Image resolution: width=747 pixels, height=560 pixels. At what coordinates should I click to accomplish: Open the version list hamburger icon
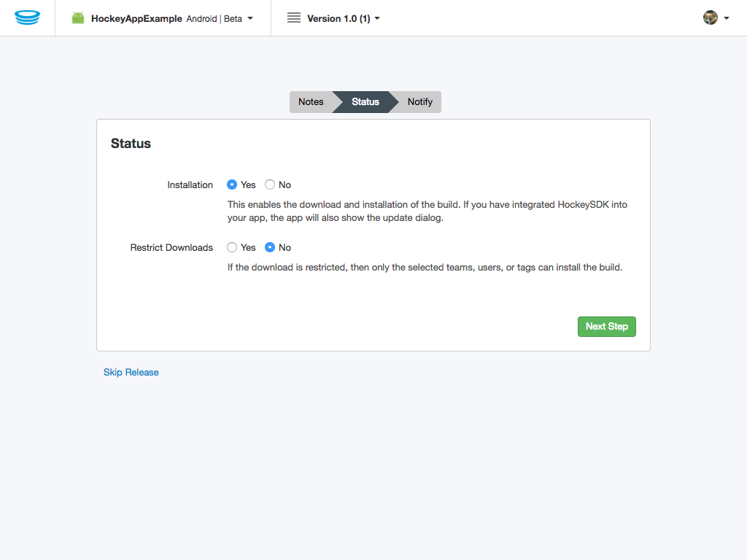click(x=294, y=18)
